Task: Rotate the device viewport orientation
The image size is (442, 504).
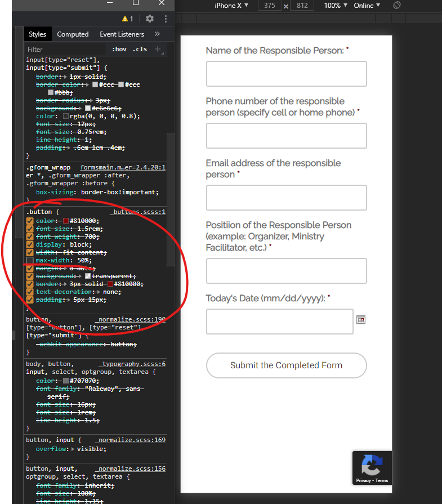Action: (397, 6)
